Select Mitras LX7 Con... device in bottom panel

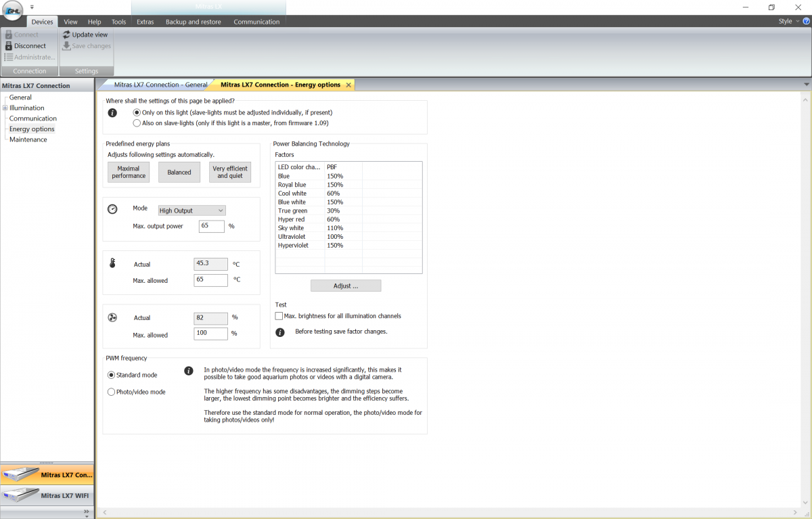point(47,475)
